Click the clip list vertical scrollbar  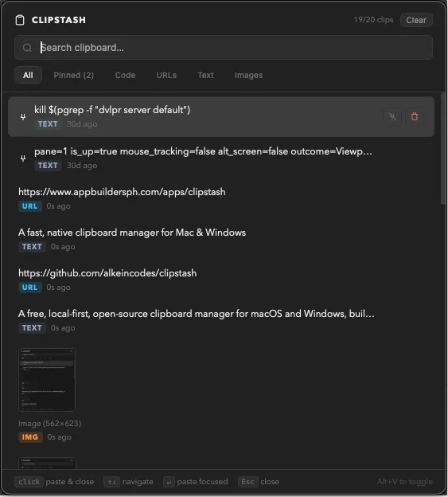pyautogui.click(x=443, y=148)
